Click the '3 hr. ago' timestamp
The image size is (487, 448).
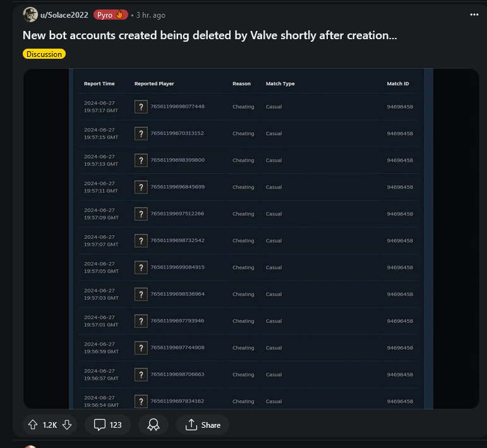(x=150, y=15)
